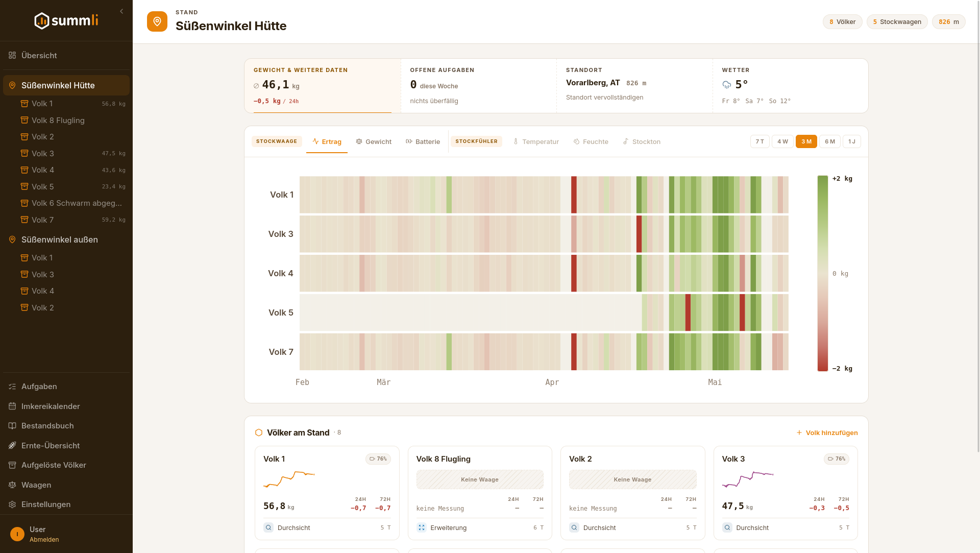Click the Volk 1 card weight sparkline

289,479
